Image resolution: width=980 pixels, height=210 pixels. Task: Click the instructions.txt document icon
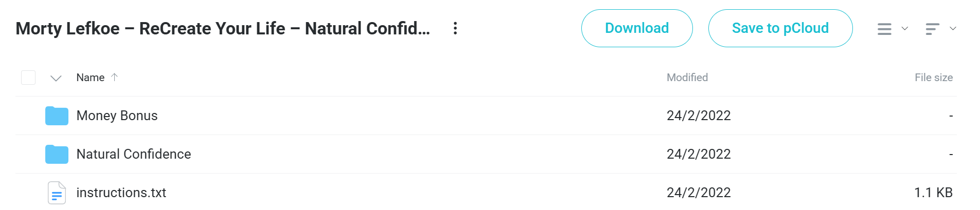click(x=57, y=193)
